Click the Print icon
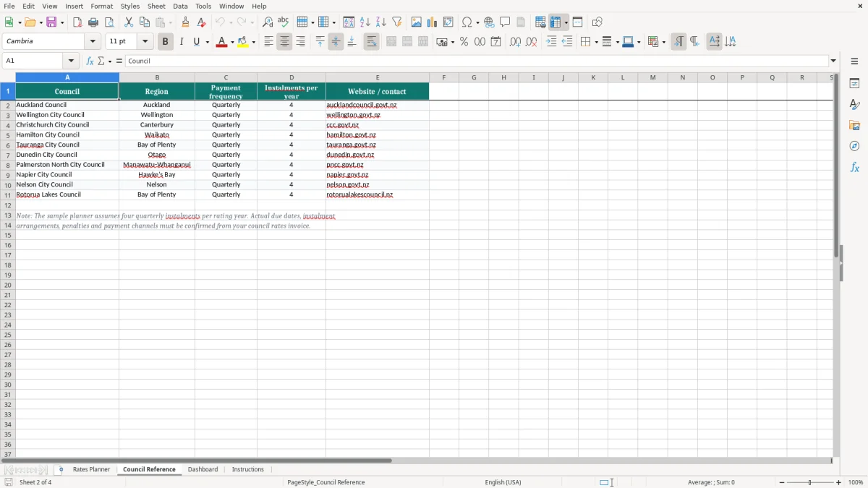 (93, 22)
